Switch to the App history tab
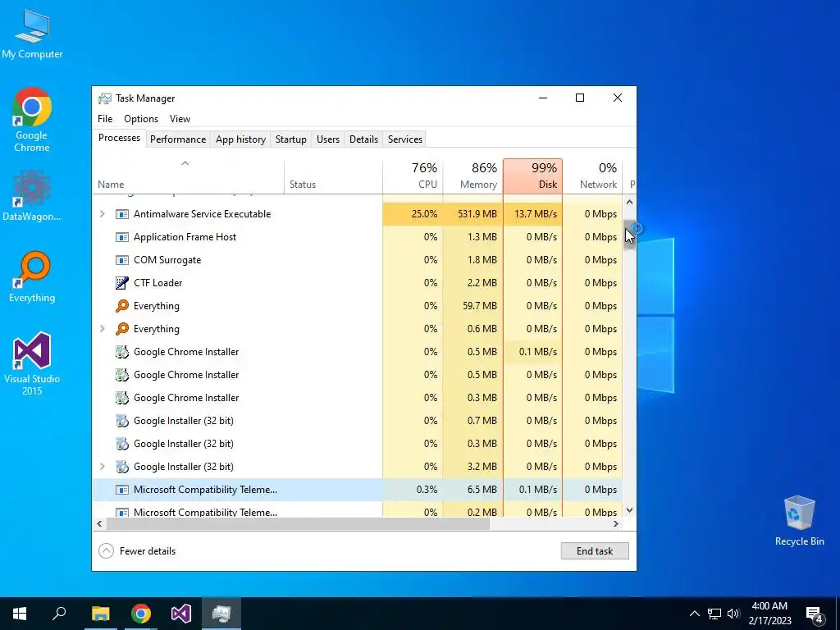Viewport: 840px width, 630px height. click(240, 139)
